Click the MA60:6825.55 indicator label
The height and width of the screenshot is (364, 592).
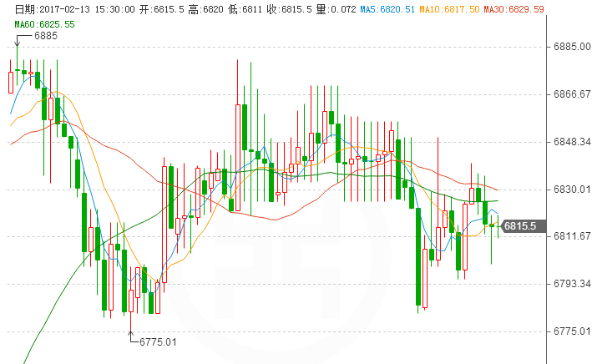44,24
